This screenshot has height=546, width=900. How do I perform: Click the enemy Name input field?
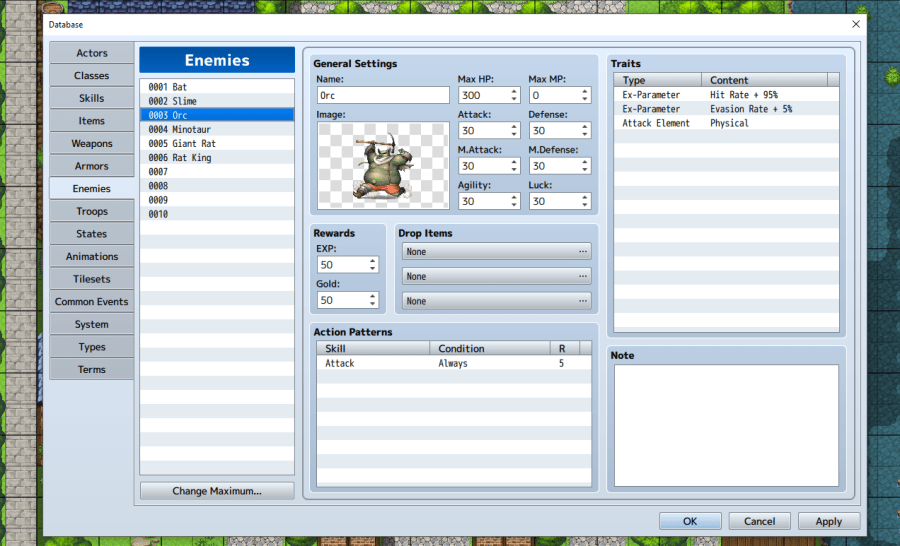click(x=382, y=95)
